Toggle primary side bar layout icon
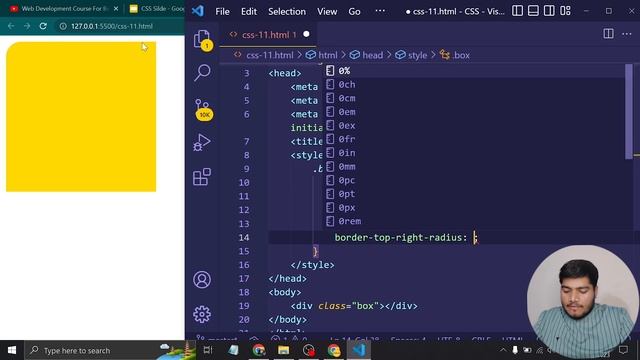 (517, 11)
